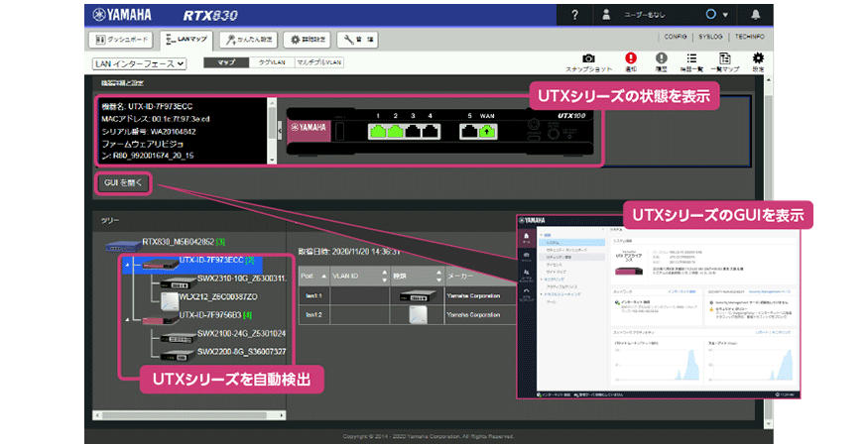Click port 1 on UTX100 image

(378, 131)
